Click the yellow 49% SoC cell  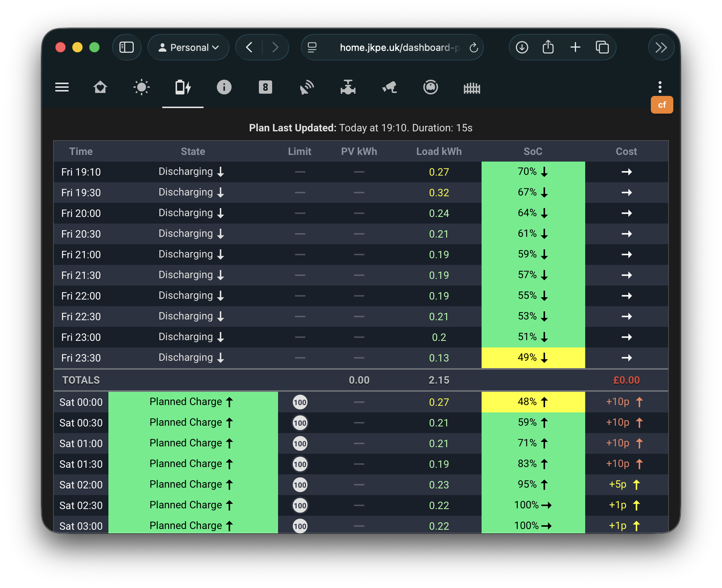pos(533,358)
